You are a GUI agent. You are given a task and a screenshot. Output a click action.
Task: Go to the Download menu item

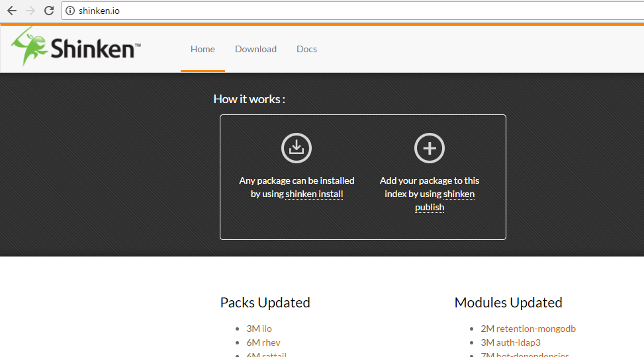255,49
